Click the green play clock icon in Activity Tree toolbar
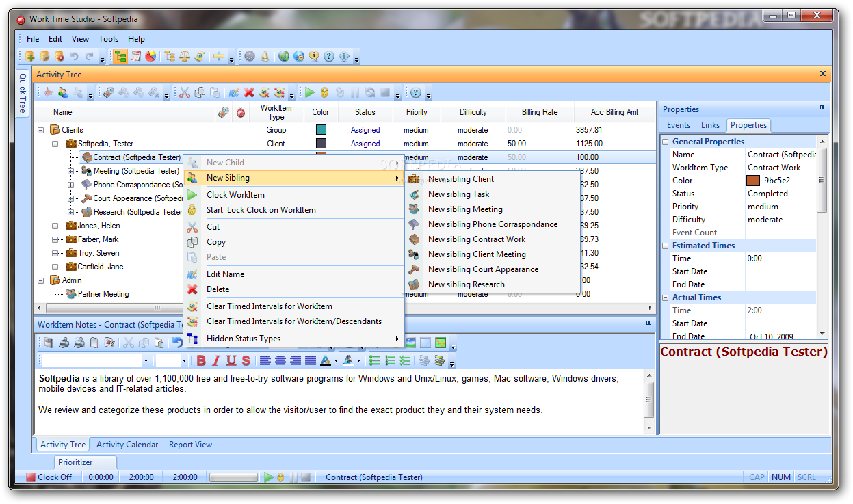This screenshot has height=504, width=853. [x=310, y=92]
